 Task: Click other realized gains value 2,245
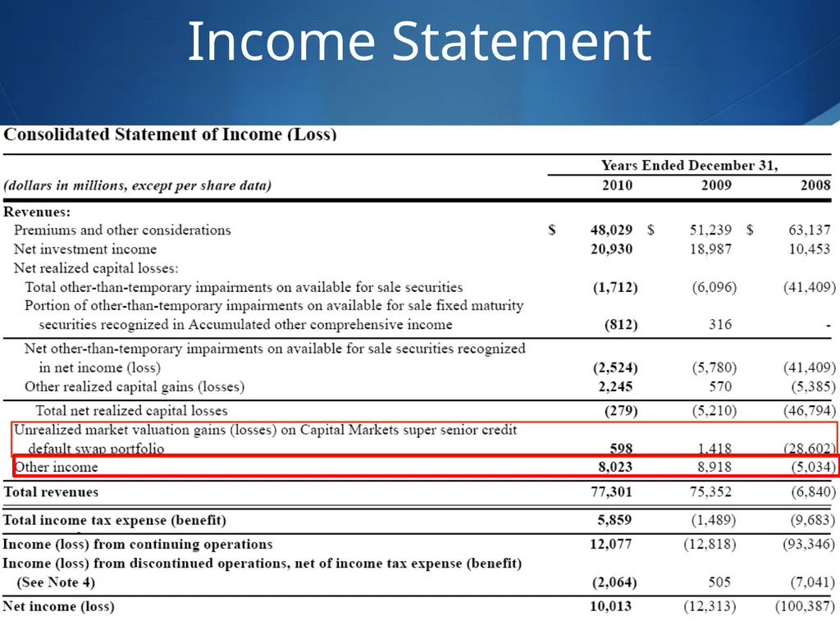pyautogui.click(x=615, y=387)
